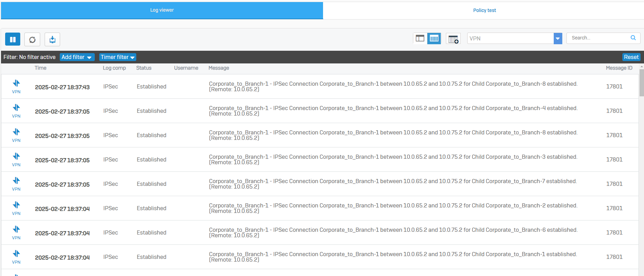Click the Status column header
Image resolution: width=644 pixels, height=276 pixels.
point(144,68)
